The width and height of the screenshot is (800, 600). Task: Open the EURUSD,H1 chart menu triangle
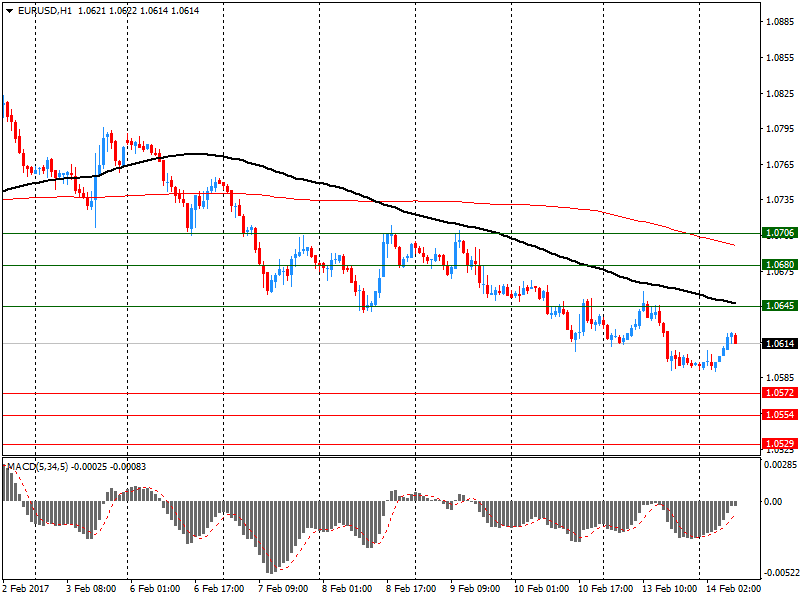(9, 11)
